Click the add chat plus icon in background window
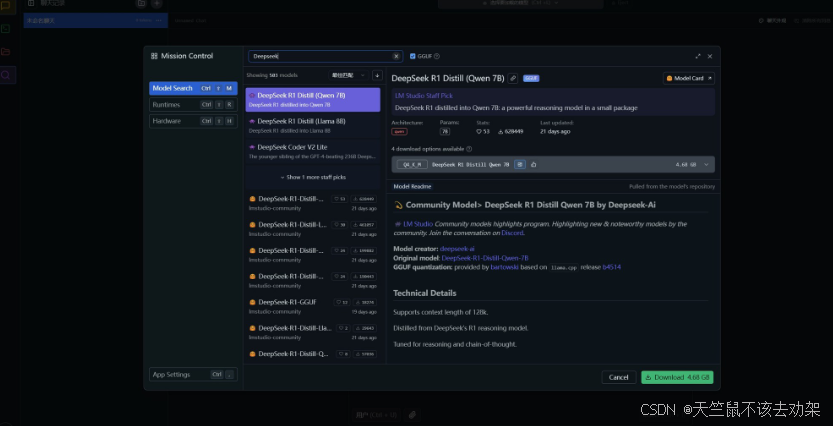 tap(157, 3)
